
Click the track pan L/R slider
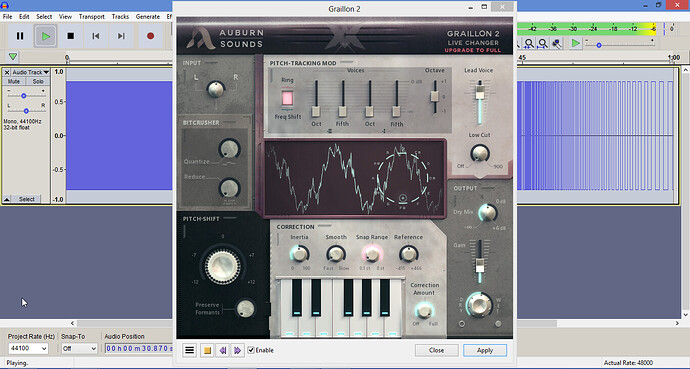click(26, 110)
